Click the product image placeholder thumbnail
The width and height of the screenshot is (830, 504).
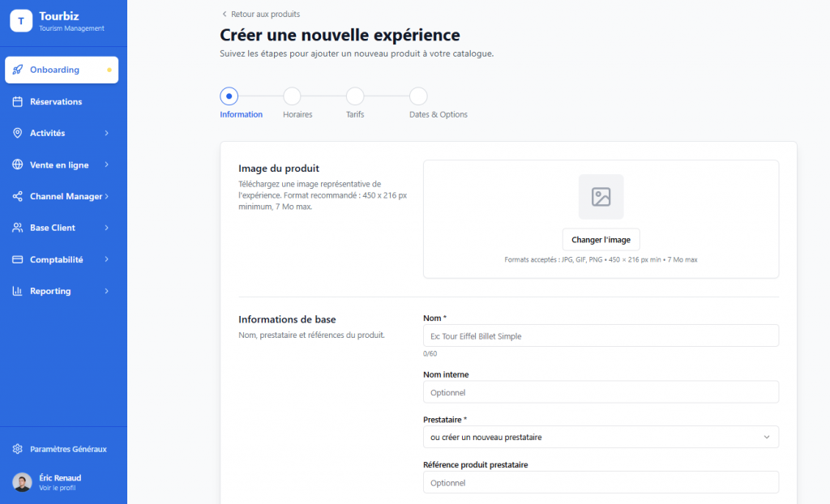coord(601,197)
